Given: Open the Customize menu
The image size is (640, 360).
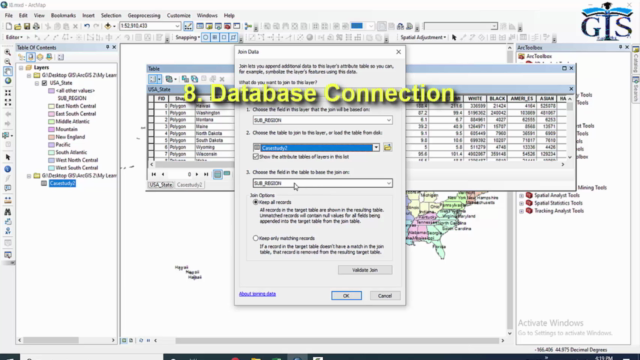Looking at the screenshot, I should (x=178, y=16).
